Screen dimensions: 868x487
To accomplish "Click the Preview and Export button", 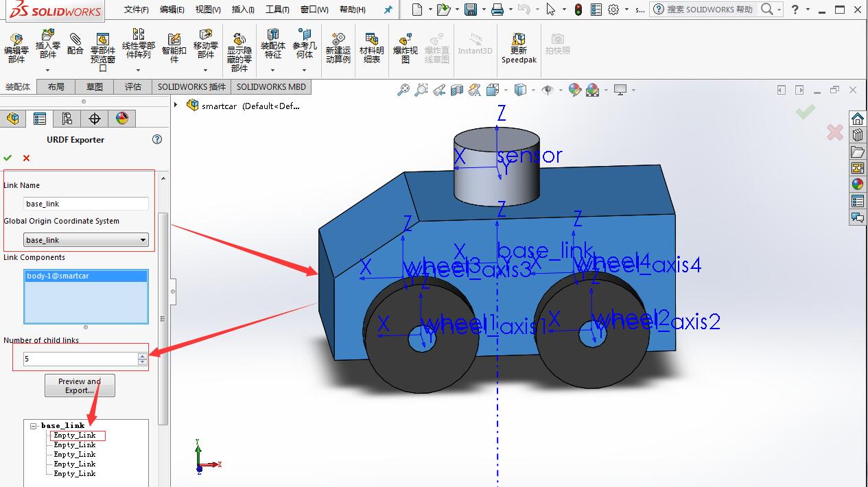I will tap(80, 385).
